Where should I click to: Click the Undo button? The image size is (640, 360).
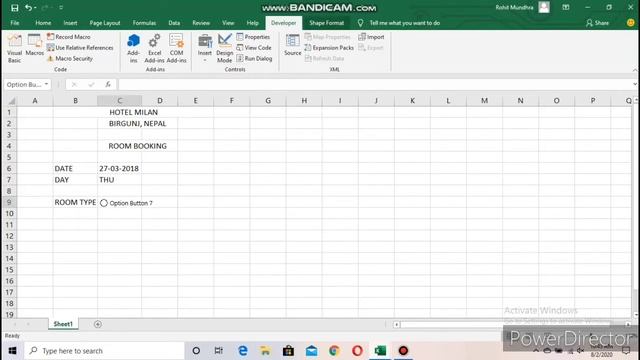[28, 8]
